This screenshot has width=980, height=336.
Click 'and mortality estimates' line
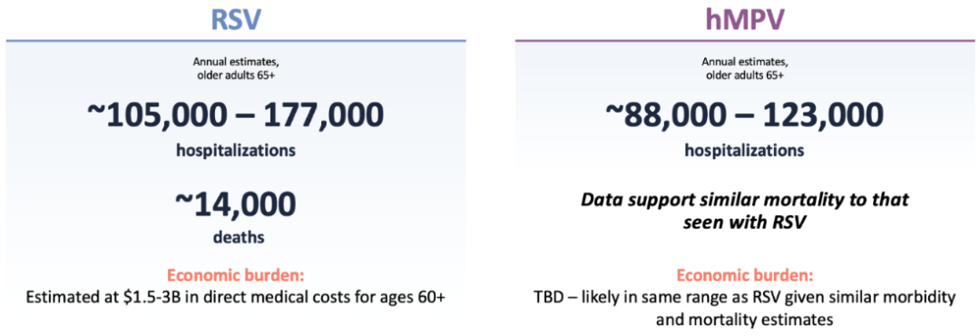tap(744, 319)
